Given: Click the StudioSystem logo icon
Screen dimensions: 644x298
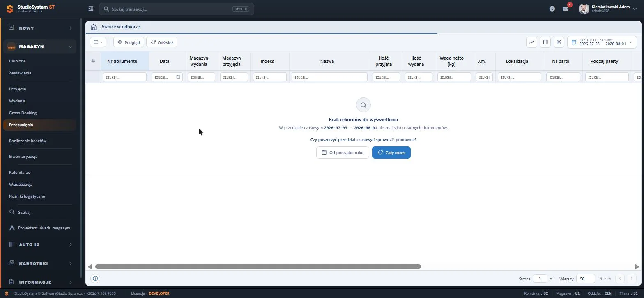Looking at the screenshot, I should tap(9, 9).
